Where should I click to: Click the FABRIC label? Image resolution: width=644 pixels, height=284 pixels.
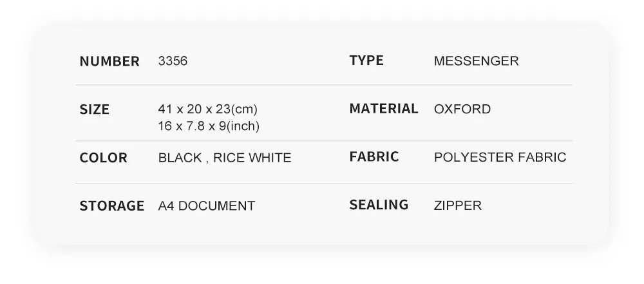point(374,156)
